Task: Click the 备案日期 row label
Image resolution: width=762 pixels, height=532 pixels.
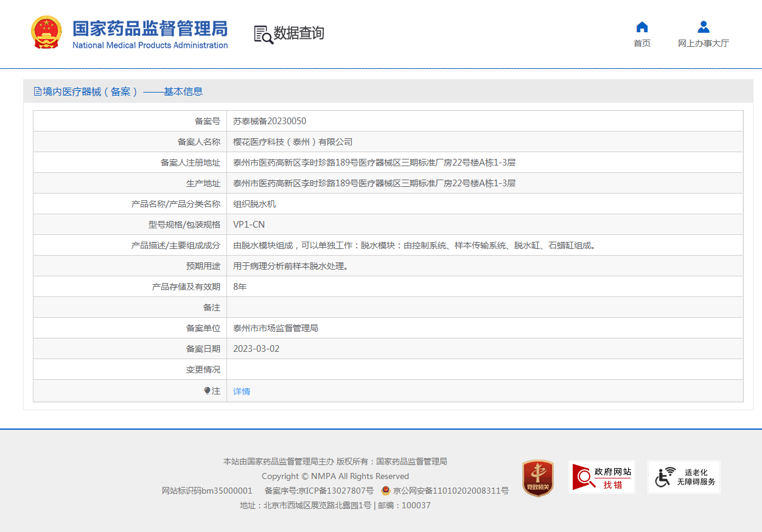Action: pos(203,349)
